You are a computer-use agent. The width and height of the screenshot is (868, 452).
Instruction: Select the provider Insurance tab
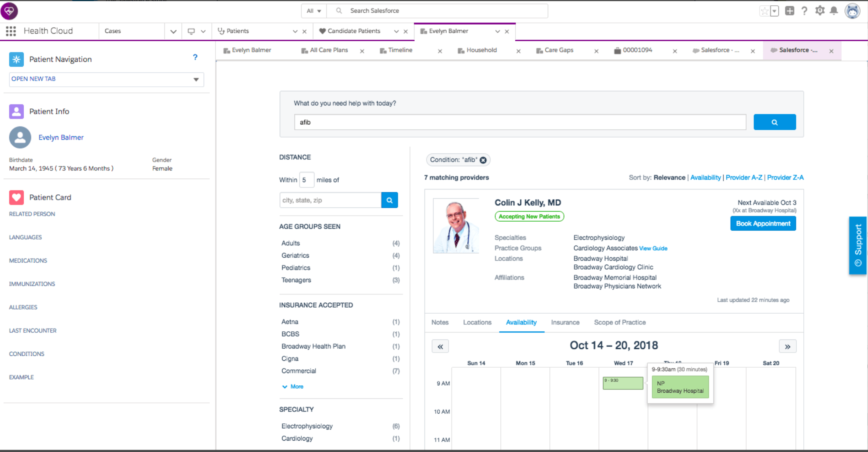[565, 322]
